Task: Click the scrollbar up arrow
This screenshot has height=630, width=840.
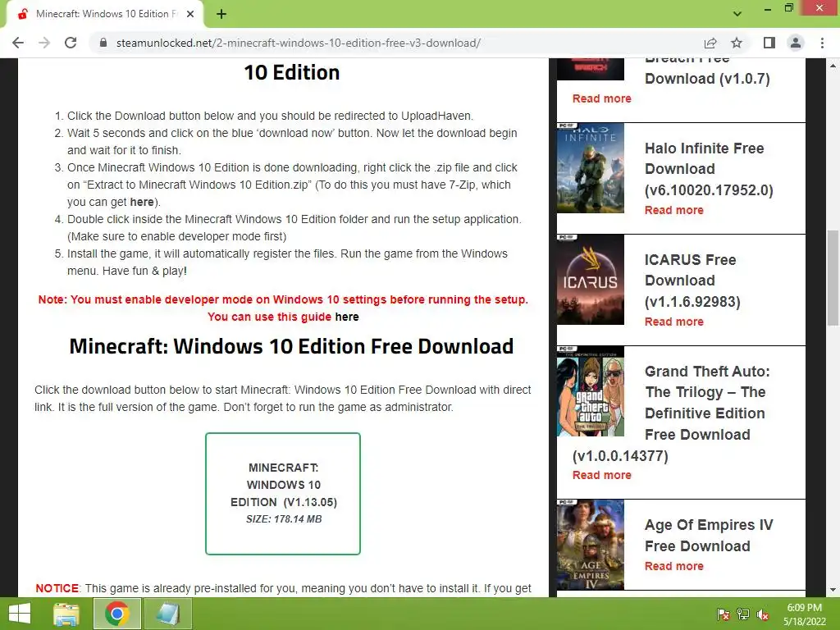Action: point(833,66)
